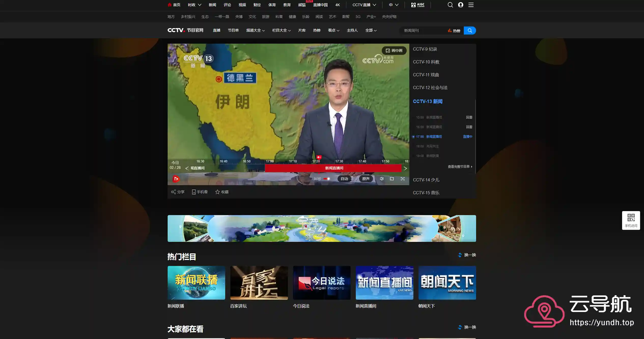Toggle the 原声 original audio button
Image resolution: width=644 pixels, height=339 pixels.
click(366, 179)
